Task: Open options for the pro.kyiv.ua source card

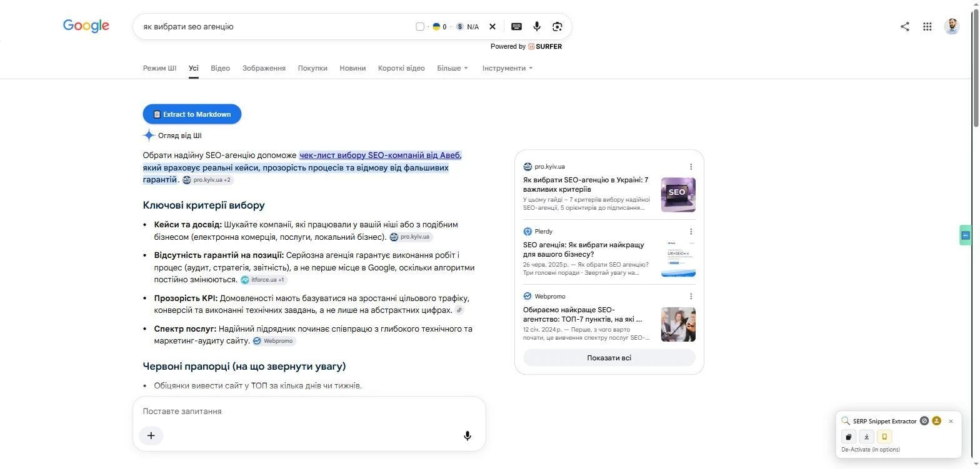Action: tap(691, 167)
